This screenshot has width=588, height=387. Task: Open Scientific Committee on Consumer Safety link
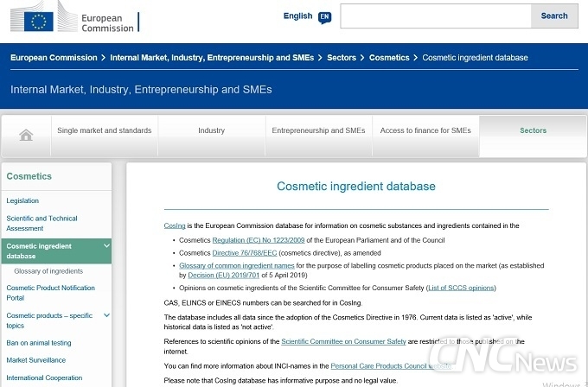(x=343, y=341)
